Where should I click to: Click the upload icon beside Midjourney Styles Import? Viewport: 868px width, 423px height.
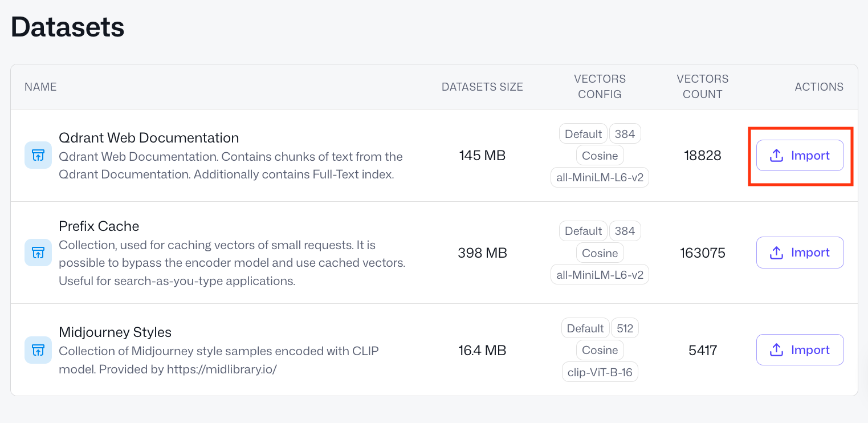tap(777, 349)
